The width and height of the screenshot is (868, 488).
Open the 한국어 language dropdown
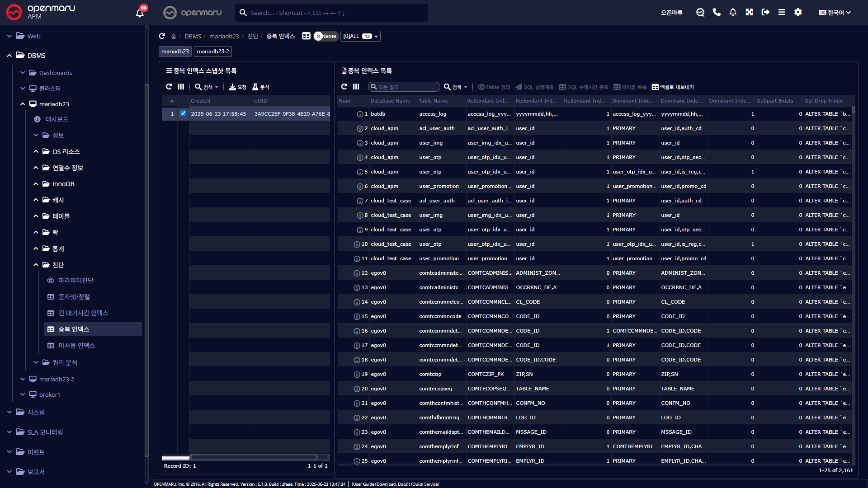835,13
